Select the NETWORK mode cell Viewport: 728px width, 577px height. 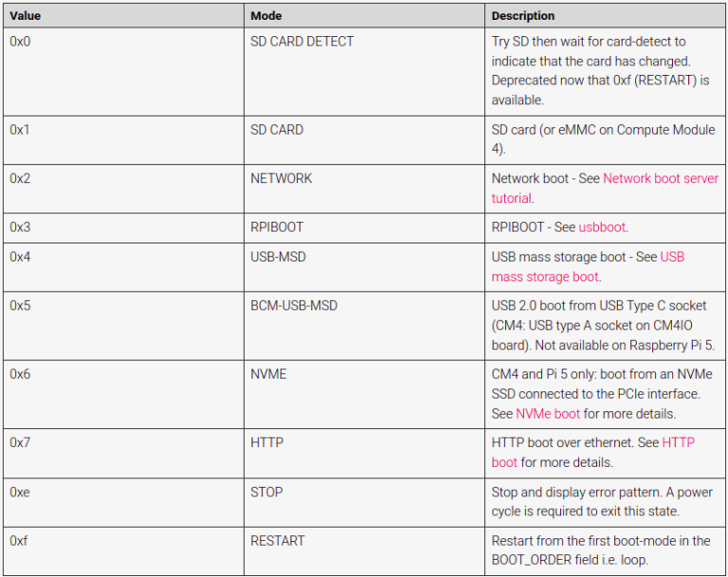click(281, 178)
